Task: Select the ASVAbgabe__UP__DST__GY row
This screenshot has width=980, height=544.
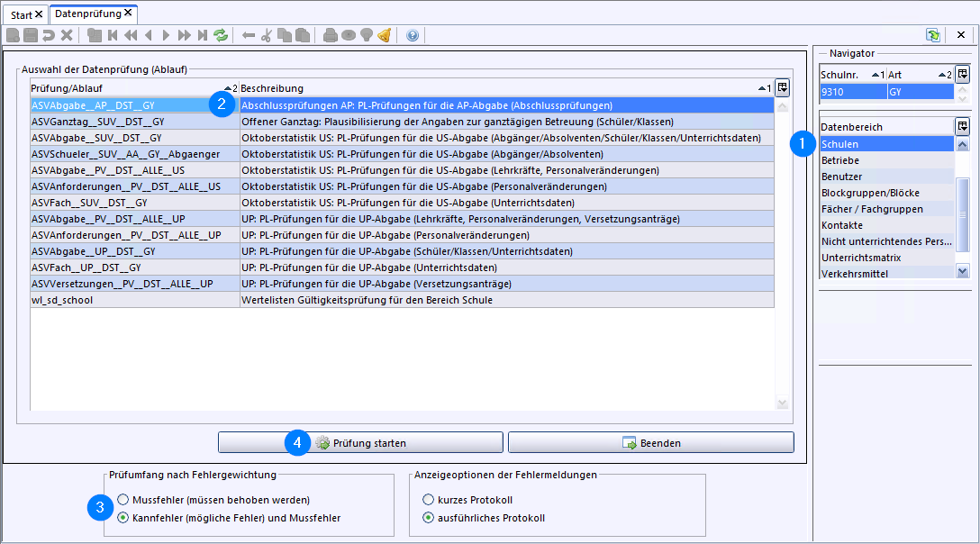Action: click(402, 252)
